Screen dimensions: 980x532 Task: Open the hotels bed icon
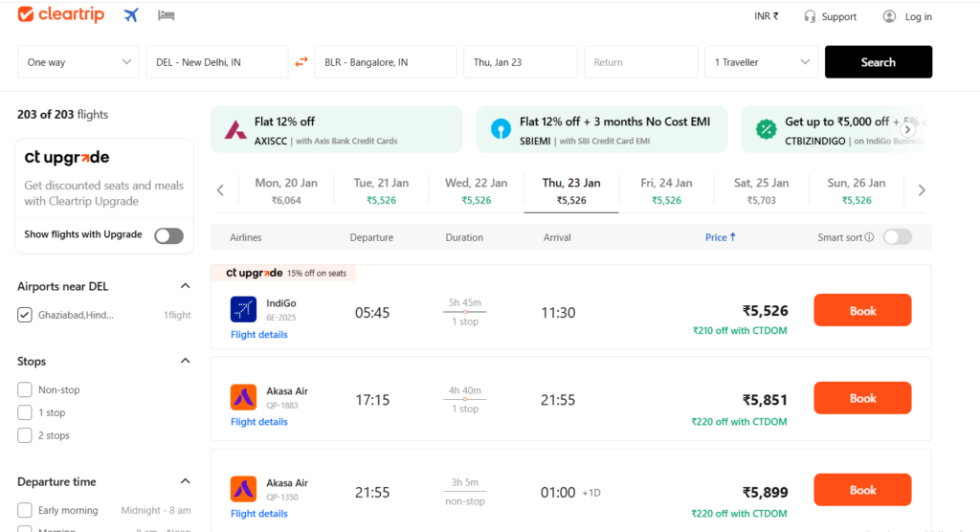click(x=167, y=15)
